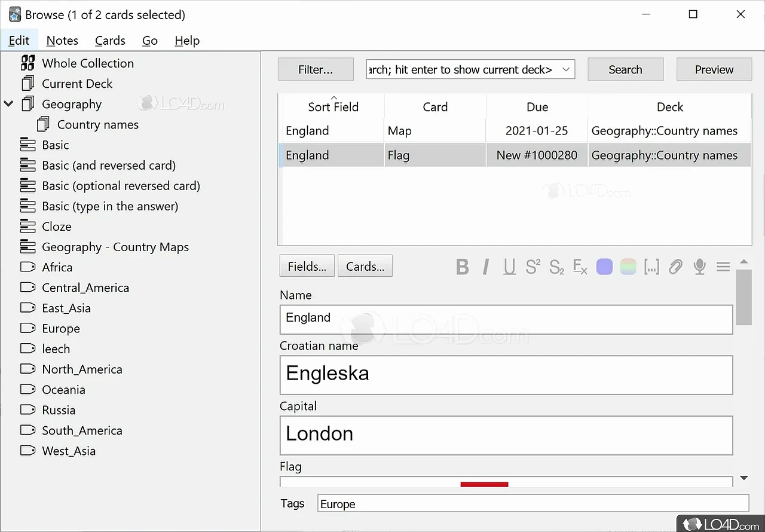This screenshot has width=765, height=532.
Task: Insert a cloze deletion with brackets icon
Action: (651, 267)
